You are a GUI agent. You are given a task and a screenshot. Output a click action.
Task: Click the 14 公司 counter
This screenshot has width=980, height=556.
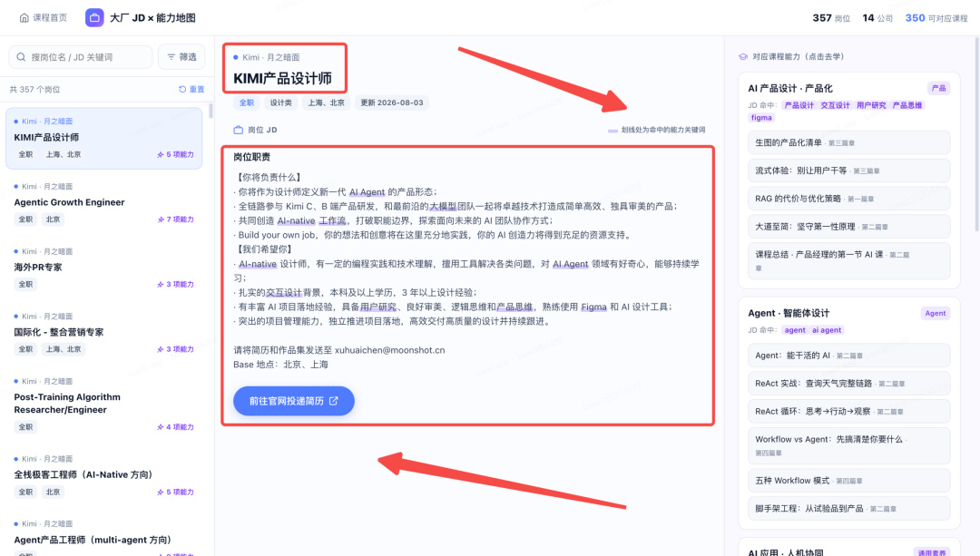pos(877,18)
